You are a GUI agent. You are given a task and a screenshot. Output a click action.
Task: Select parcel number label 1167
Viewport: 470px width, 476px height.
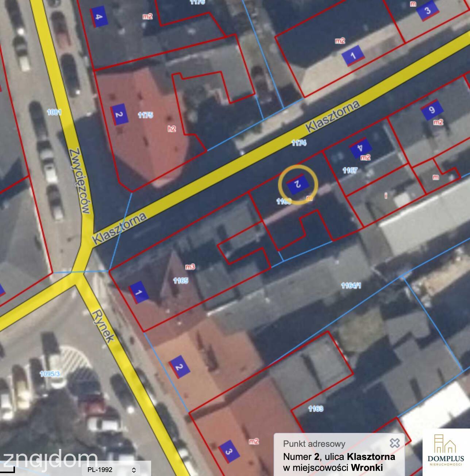[350, 170]
